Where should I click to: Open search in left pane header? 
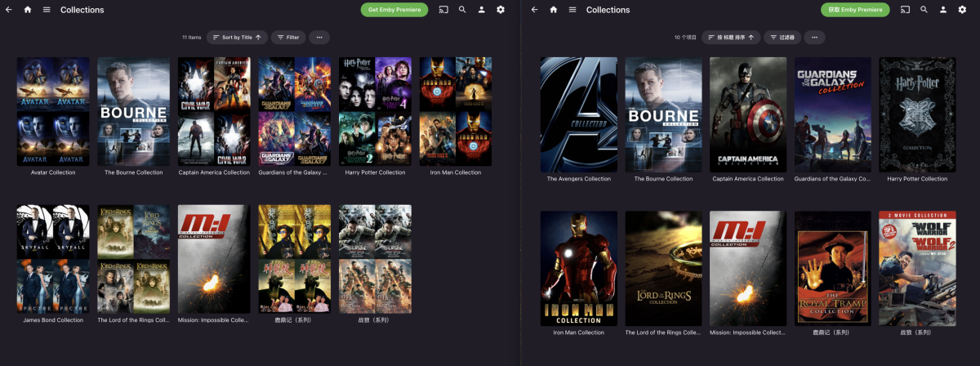pyautogui.click(x=462, y=10)
